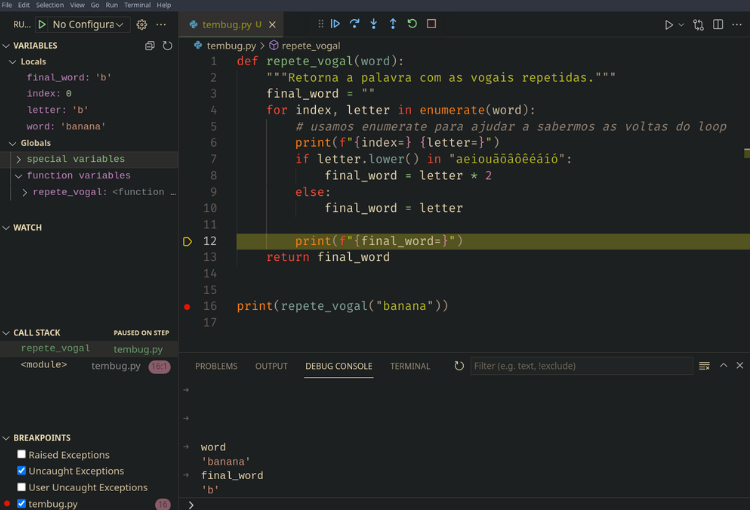Clear the debug console output
Viewport: 750px width, 510px height.
(704, 366)
